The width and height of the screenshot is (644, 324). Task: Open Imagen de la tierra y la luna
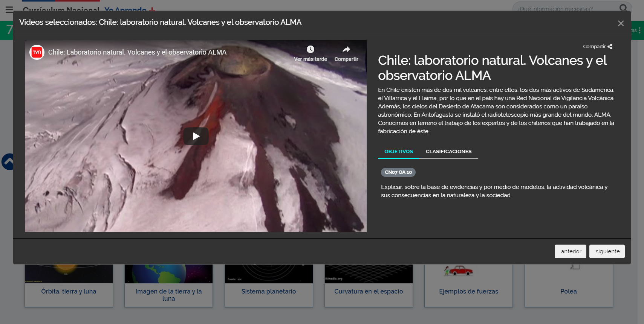coord(168,286)
